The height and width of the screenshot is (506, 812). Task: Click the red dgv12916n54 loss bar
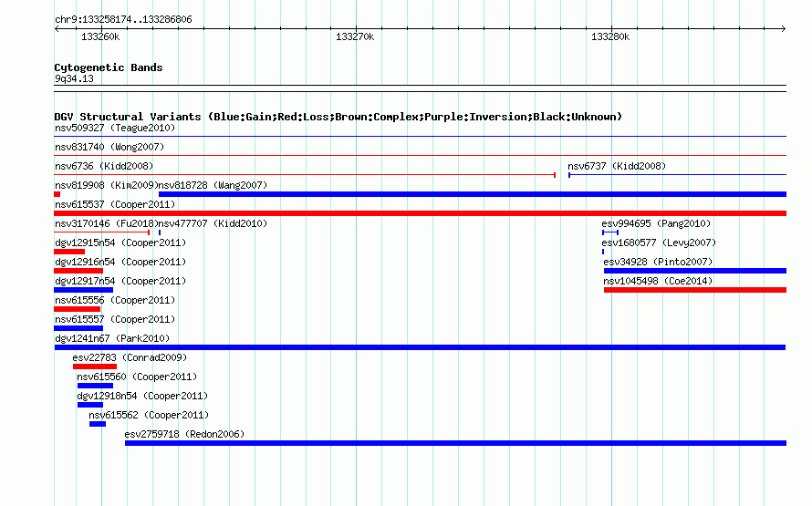(78, 271)
